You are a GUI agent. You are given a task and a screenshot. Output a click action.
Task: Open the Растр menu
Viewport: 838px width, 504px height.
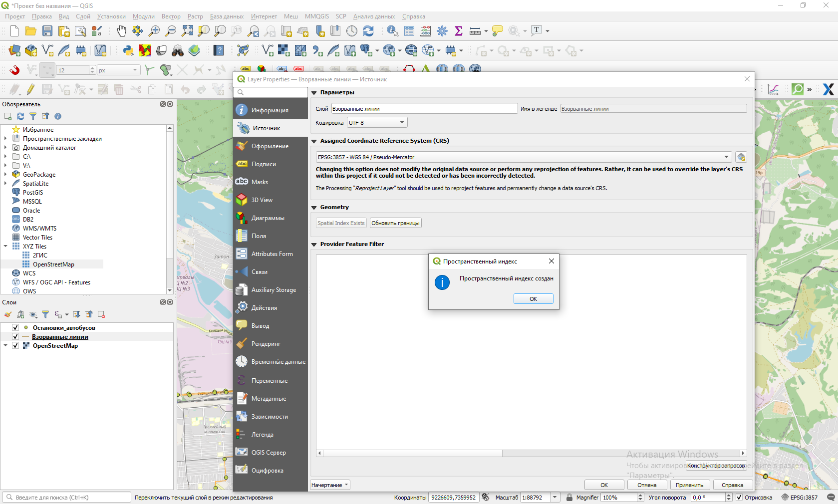pos(195,16)
